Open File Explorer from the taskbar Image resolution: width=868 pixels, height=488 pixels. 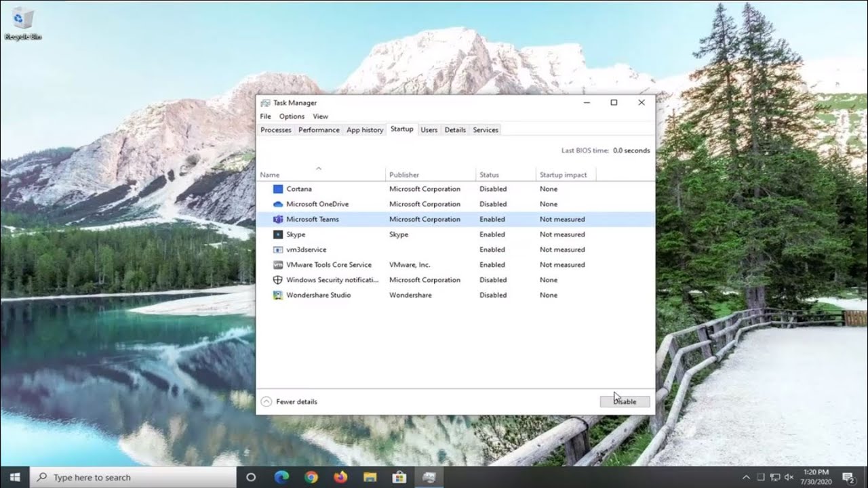point(370,477)
